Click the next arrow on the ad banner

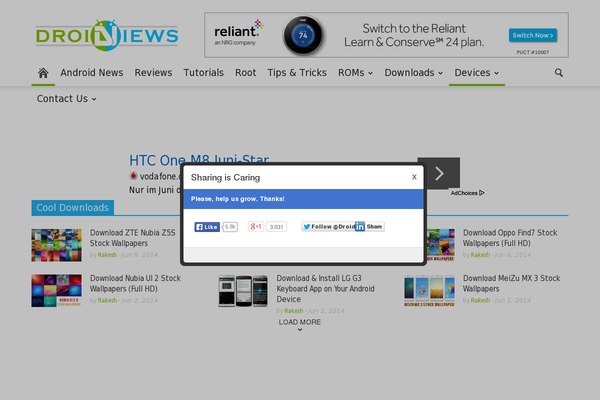click(439, 173)
